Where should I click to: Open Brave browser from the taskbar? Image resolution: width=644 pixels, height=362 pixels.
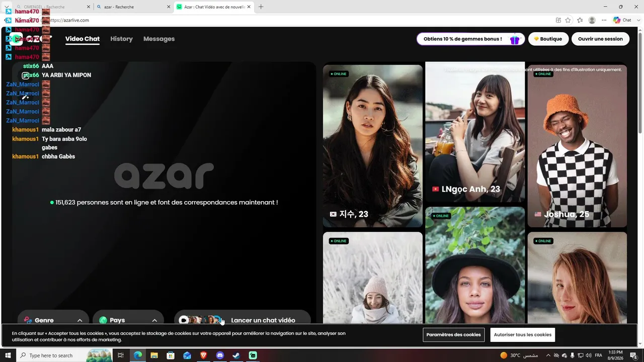point(203,355)
